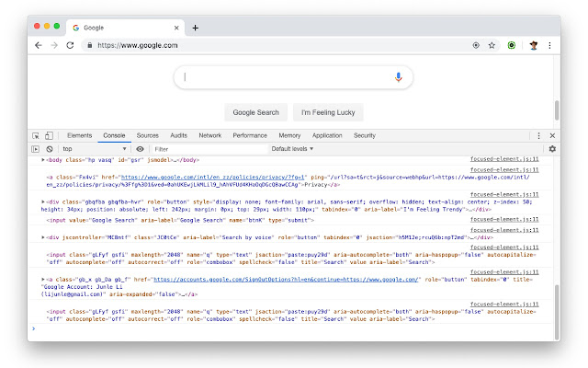Open the top context dropdown
588x368 pixels.
pos(94,149)
